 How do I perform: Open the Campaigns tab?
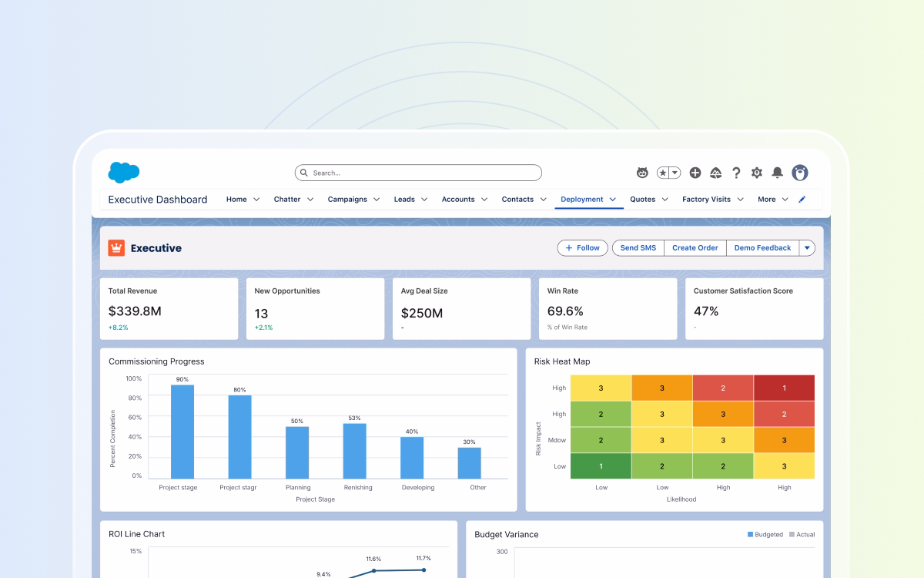(x=347, y=199)
